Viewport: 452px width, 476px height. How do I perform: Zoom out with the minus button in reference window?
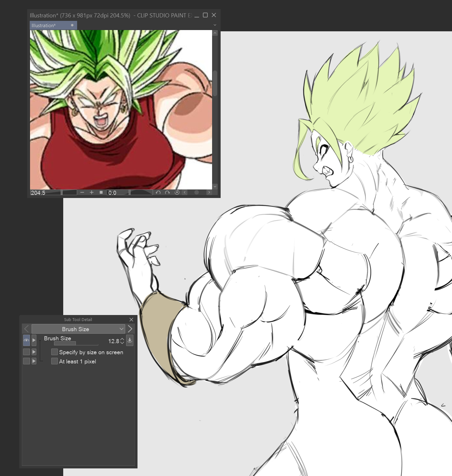[x=82, y=192]
